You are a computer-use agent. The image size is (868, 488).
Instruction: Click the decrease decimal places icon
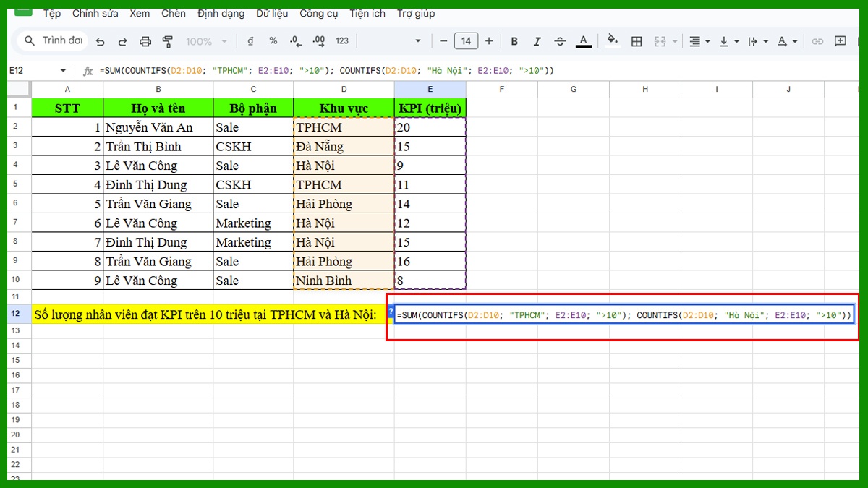click(294, 41)
